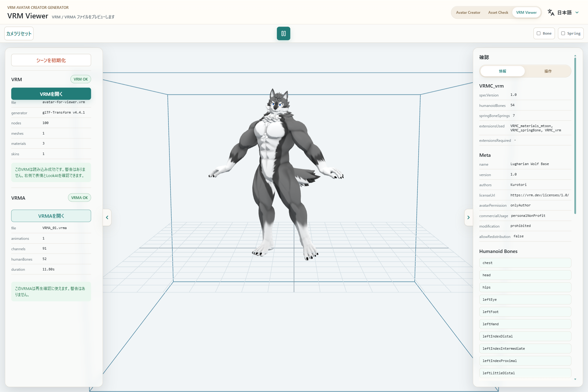Screen dimensions: 588x392
Task: Click the カメラリセット button
Action: click(x=19, y=33)
